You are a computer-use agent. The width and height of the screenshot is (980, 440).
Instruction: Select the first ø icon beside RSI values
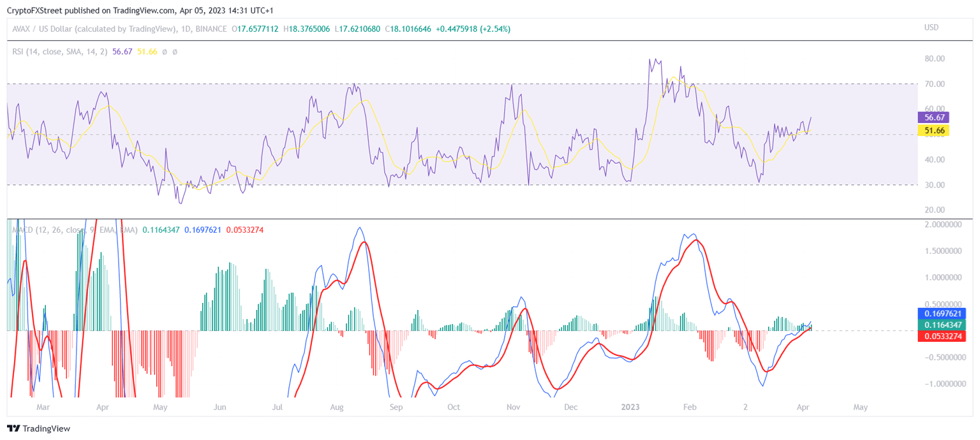165,51
